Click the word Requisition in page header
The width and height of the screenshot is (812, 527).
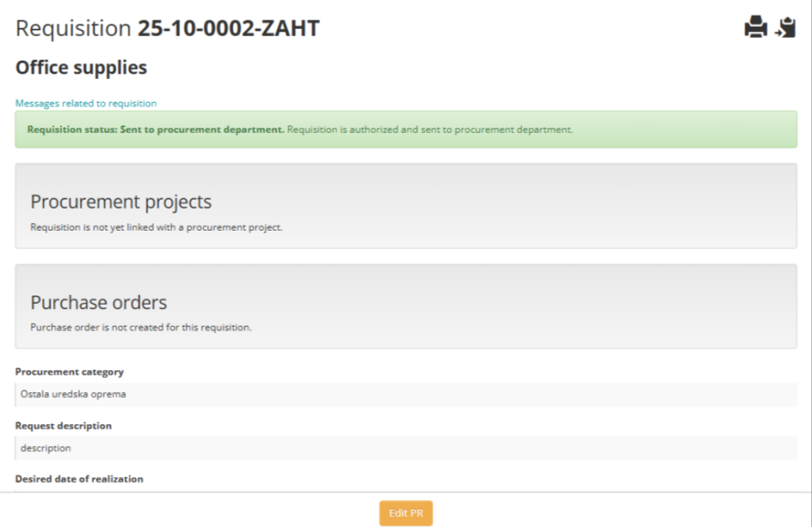tap(73, 29)
